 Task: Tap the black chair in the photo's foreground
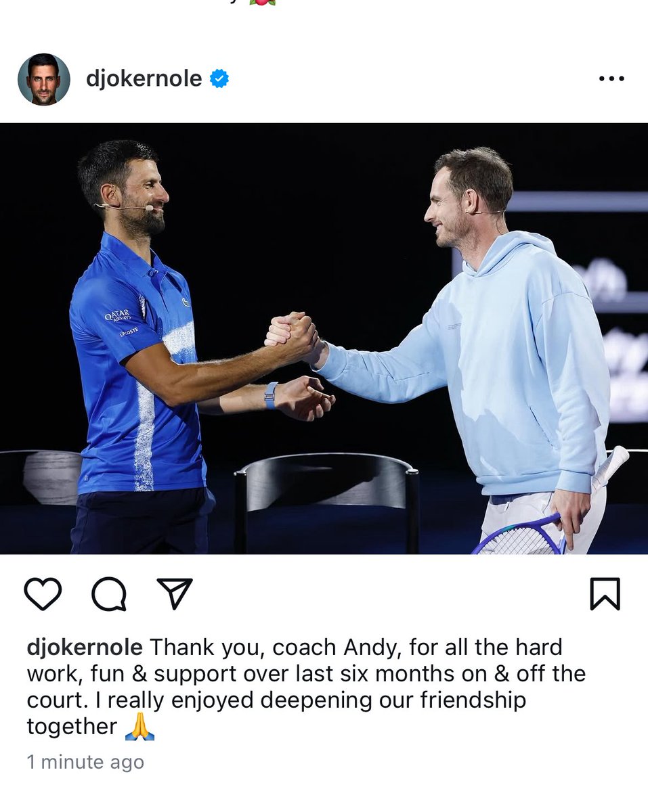(326, 502)
